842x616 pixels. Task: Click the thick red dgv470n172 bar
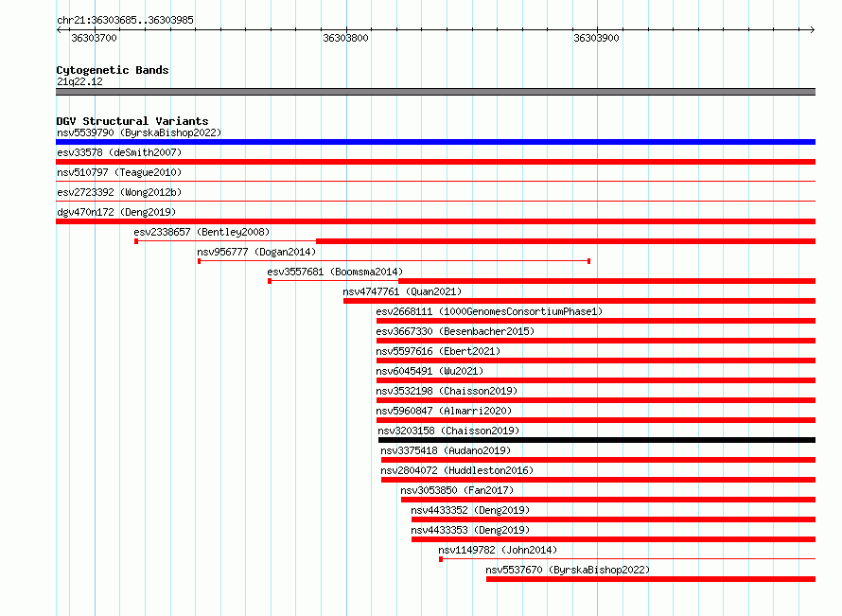(435, 221)
